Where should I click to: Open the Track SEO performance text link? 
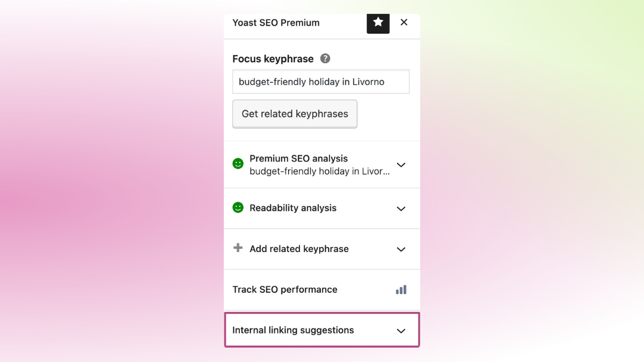[x=285, y=290]
